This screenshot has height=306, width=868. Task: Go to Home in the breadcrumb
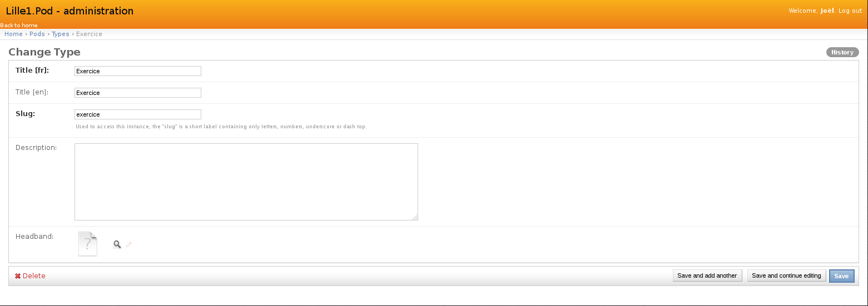(x=13, y=34)
